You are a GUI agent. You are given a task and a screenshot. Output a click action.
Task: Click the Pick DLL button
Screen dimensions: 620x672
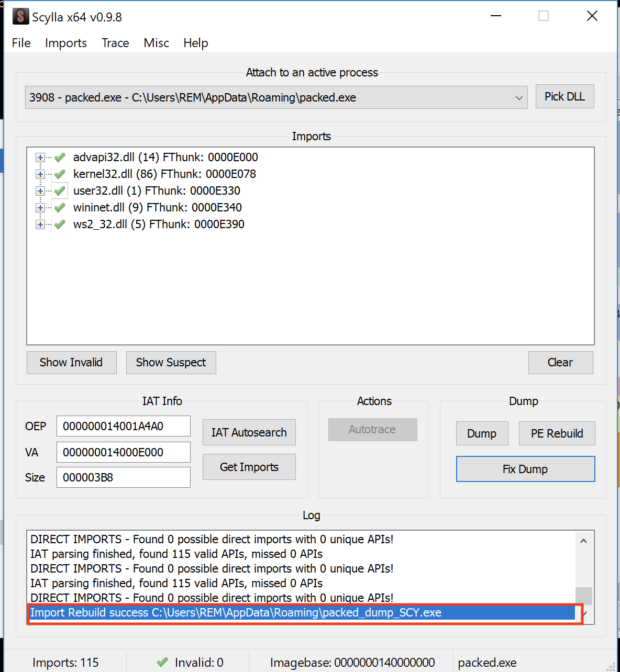564,96
